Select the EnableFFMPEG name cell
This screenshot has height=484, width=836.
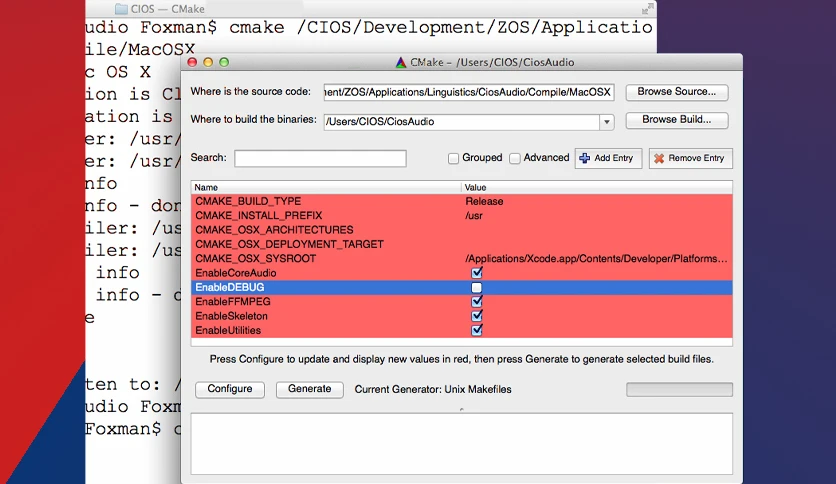pyautogui.click(x=233, y=302)
